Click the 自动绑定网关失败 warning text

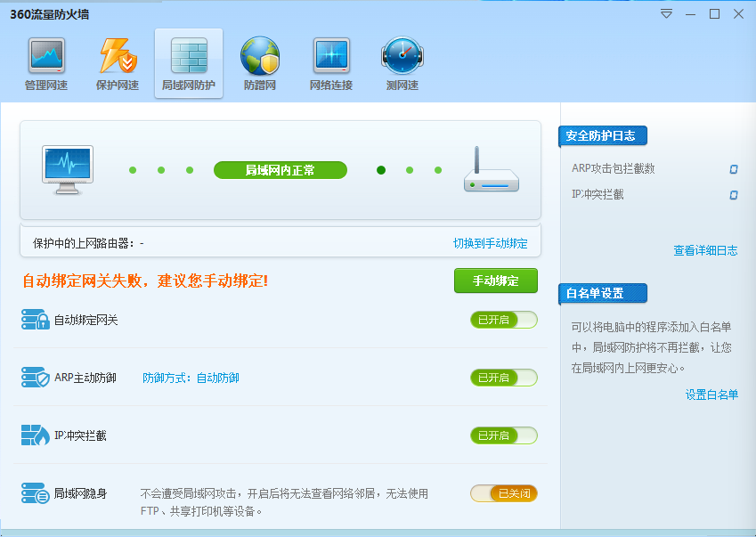click(145, 281)
